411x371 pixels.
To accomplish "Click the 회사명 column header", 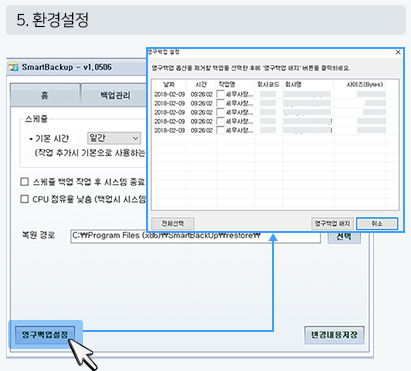I will [293, 84].
